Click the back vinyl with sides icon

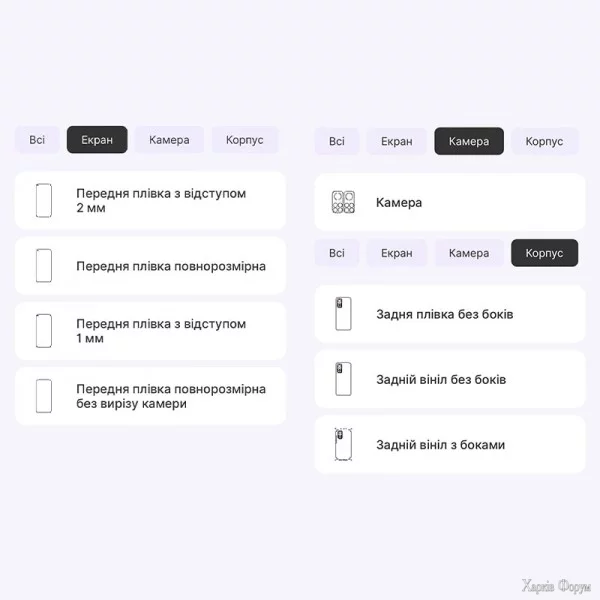(x=343, y=444)
